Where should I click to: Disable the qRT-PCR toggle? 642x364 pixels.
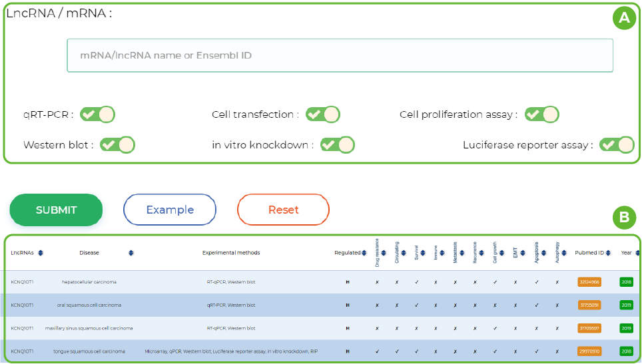click(x=97, y=114)
